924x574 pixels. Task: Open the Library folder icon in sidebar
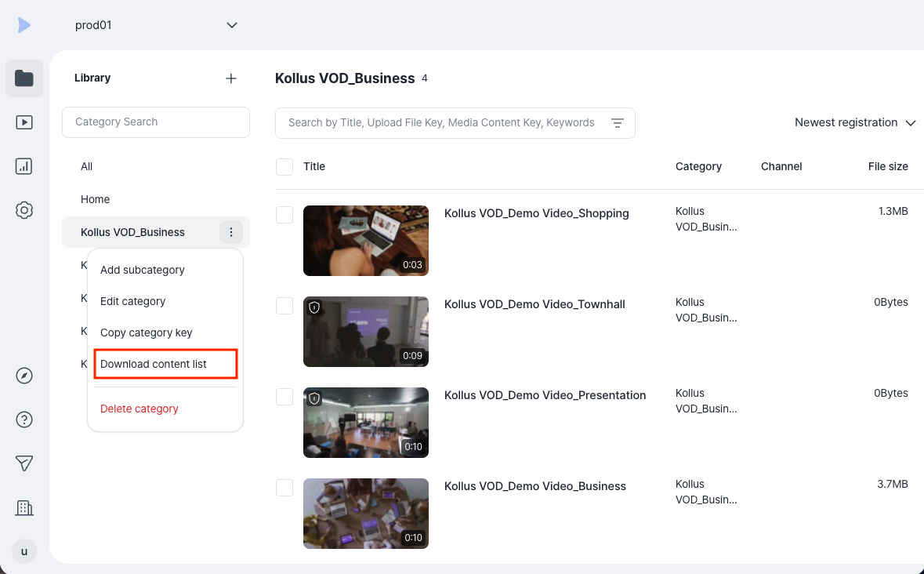pyautogui.click(x=24, y=78)
